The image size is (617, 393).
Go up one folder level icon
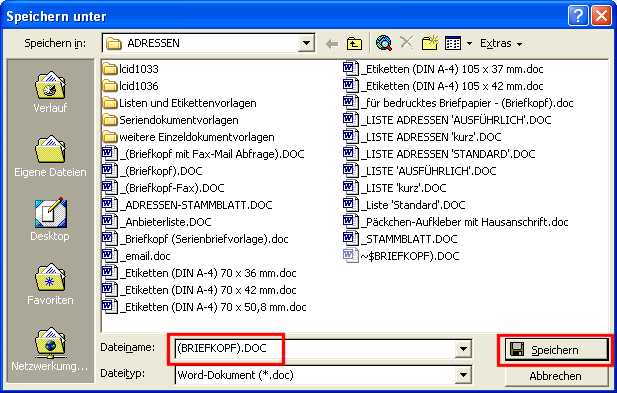pos(354,43)
